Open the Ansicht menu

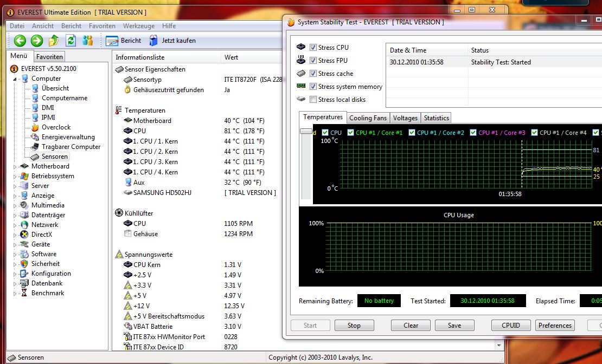pyautogui.click(x=43, y=26)
